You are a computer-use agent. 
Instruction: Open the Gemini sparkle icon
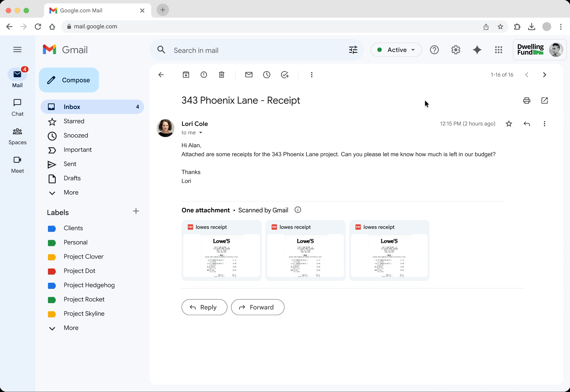pos(477,50)
